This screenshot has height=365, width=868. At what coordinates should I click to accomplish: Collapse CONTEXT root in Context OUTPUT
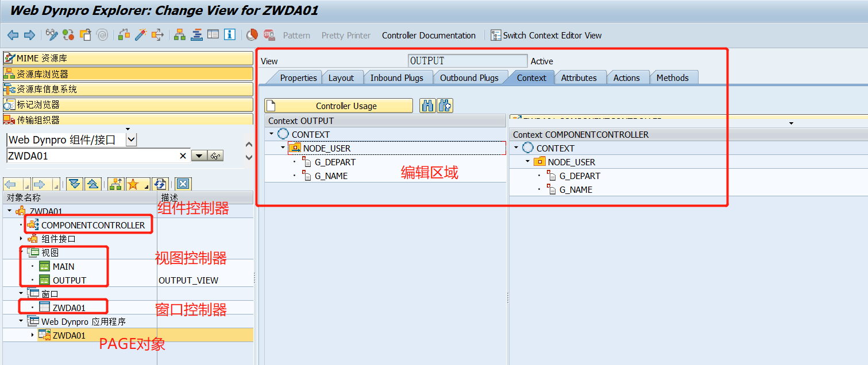[271, 134]
